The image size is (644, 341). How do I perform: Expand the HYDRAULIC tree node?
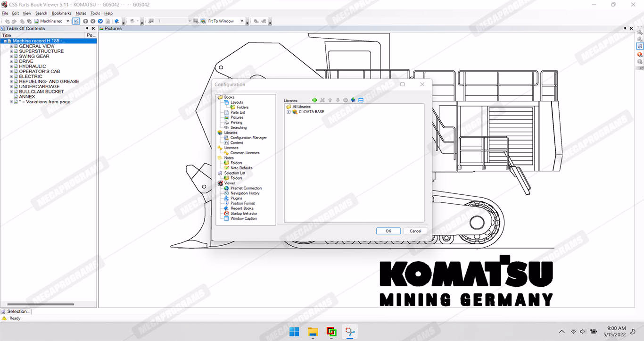pyautogui.click(x=12, y=67)
